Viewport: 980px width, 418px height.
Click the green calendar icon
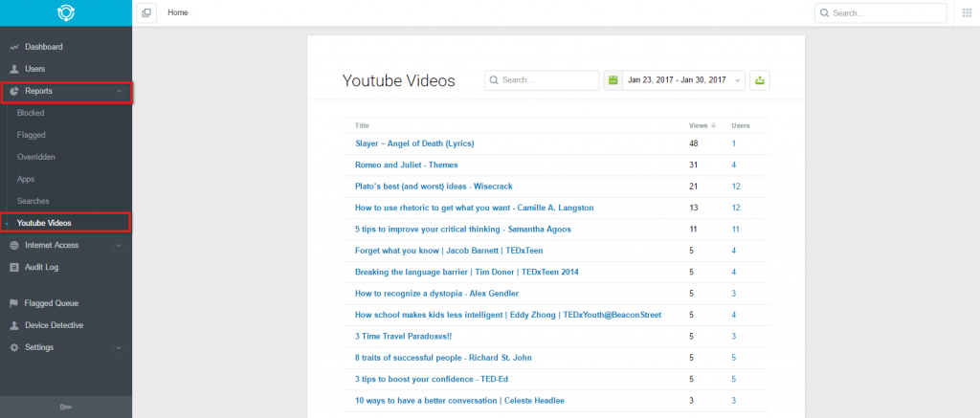(613, 80)
